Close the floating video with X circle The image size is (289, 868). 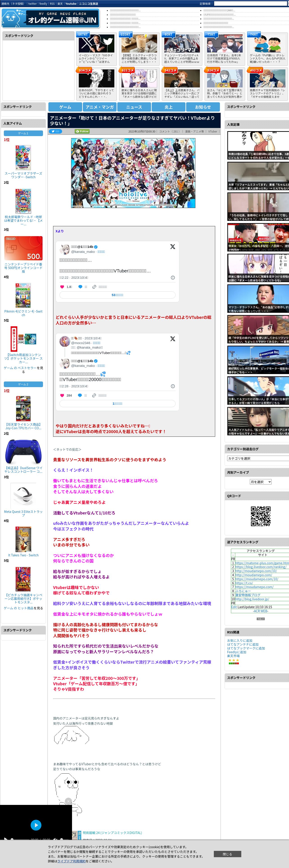[68, 801]
